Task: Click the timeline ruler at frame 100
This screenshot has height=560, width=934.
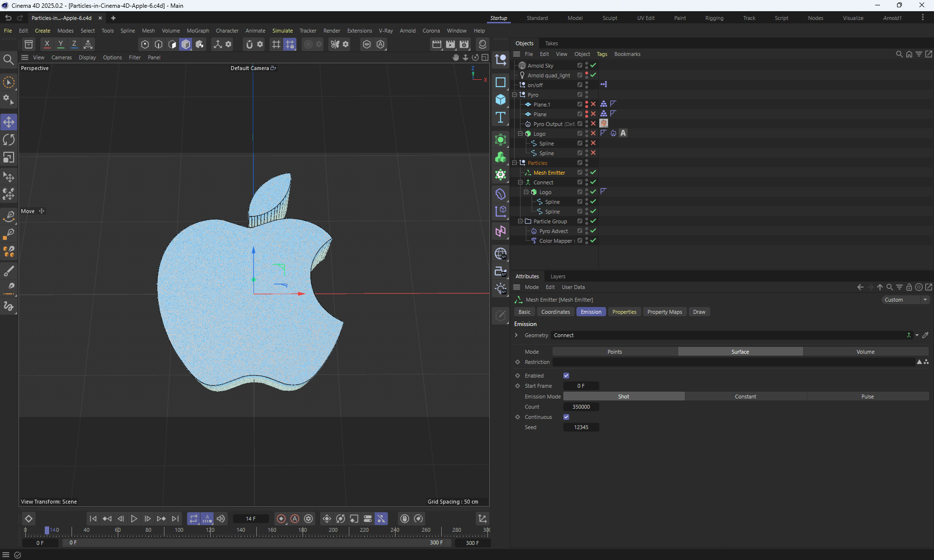Action: click(179, 530)
